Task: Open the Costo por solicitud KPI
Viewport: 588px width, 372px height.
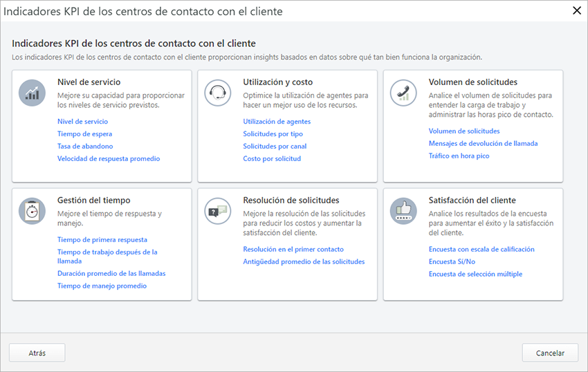Action: pyautogui.click(x=272, y=159)
